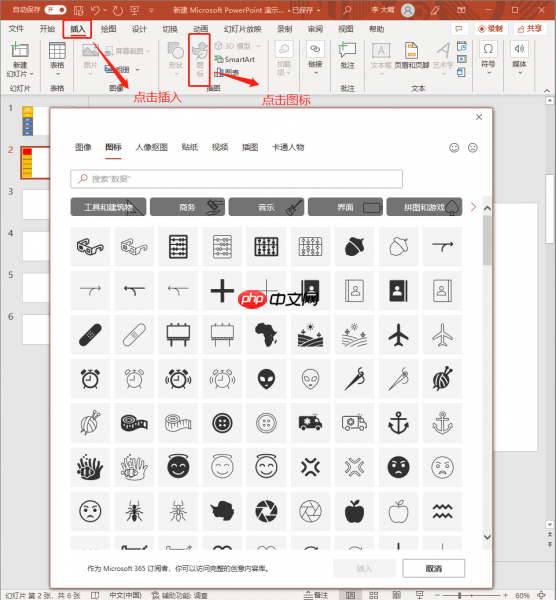Switch to Normal view in status bar
Image resolution: width=556 pixels, height=600 pixels.
coord(351,595)
